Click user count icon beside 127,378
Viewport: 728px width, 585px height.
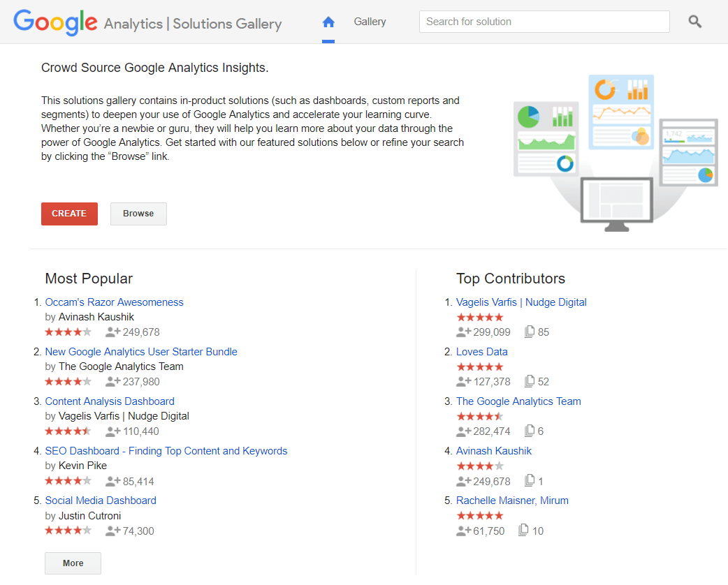tap(464, 381)
